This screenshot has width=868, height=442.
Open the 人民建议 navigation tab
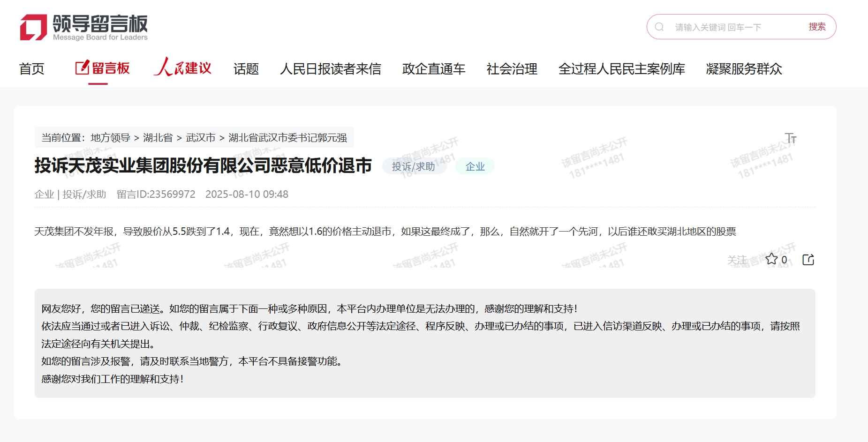pos(182,67)
